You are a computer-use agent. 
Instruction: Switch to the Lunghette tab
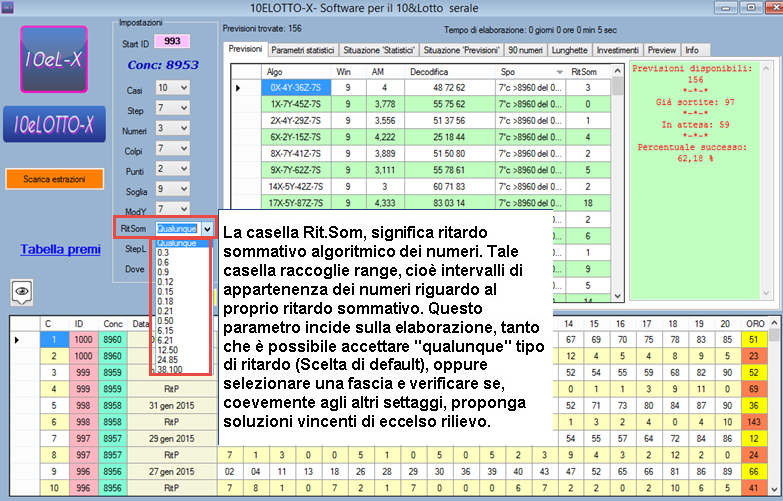(x=569, y=50)
